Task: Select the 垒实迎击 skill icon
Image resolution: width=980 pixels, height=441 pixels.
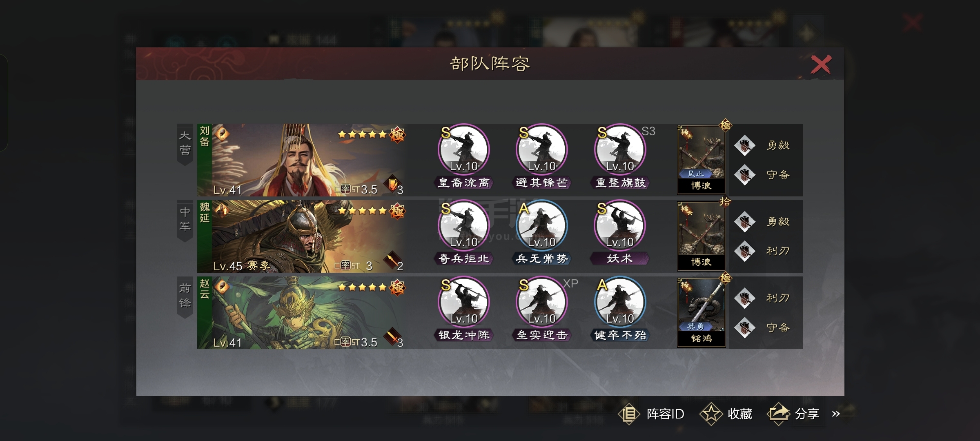Action: pos(541,302)
